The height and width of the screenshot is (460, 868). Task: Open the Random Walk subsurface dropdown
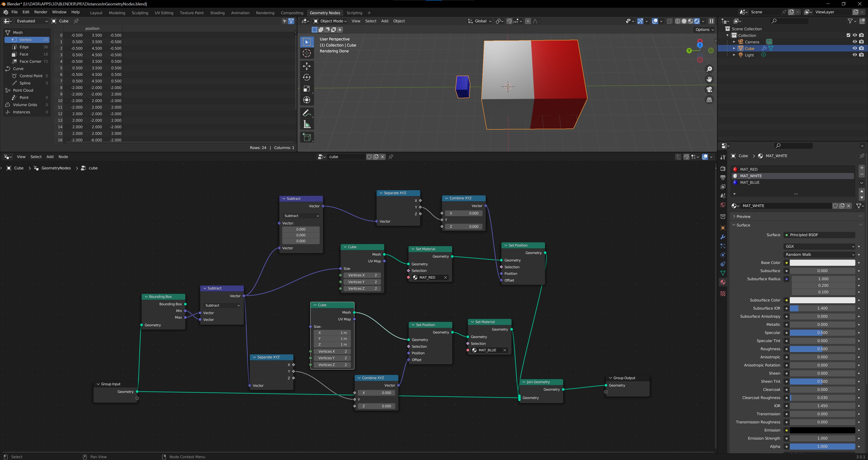click(x=819, y=255)
